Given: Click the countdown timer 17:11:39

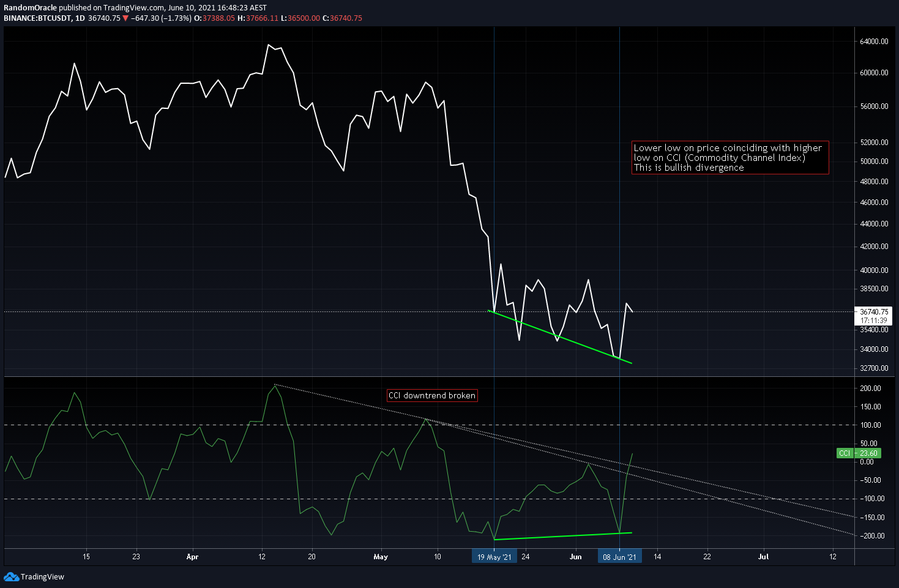Looking at the screenshot, I should [x=873, y=321].
